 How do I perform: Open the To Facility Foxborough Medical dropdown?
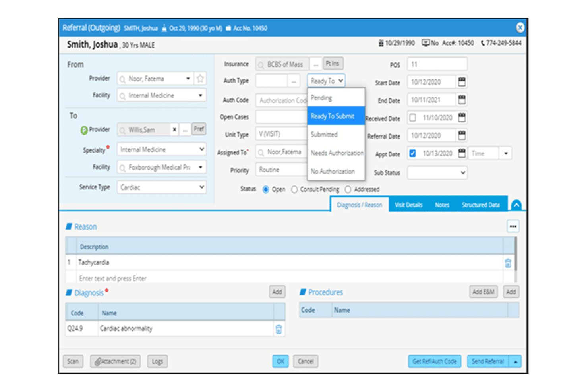tap(201, 167)
